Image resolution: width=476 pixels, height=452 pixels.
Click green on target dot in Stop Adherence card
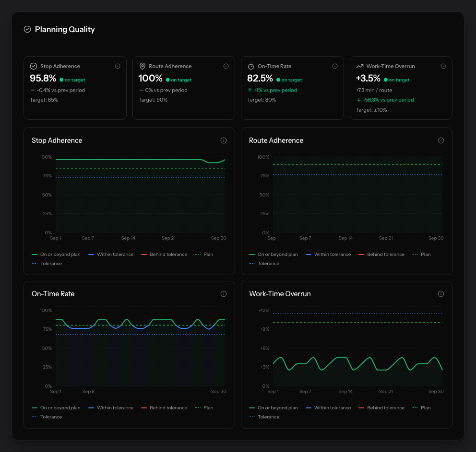(x=61, y=80)
